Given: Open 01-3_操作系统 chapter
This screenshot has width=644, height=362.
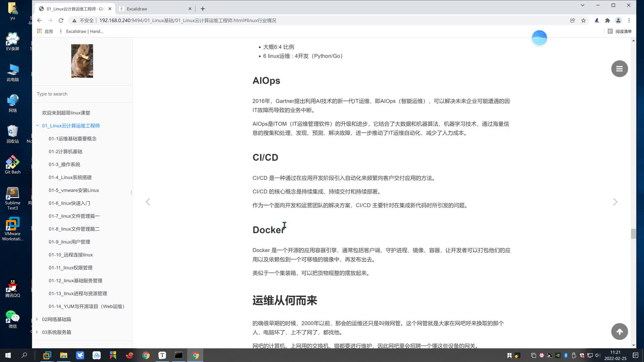Looking at the screenshot, I should tap(64, 164).
